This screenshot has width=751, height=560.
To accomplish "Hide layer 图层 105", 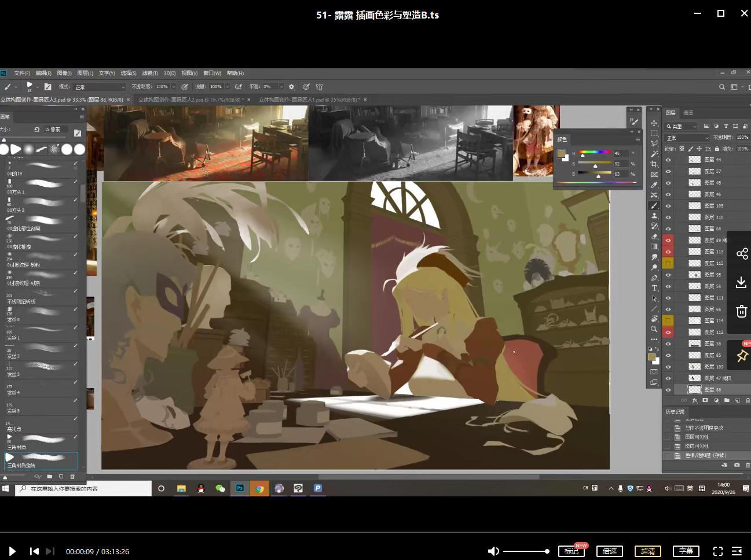I will click(668, 206).
